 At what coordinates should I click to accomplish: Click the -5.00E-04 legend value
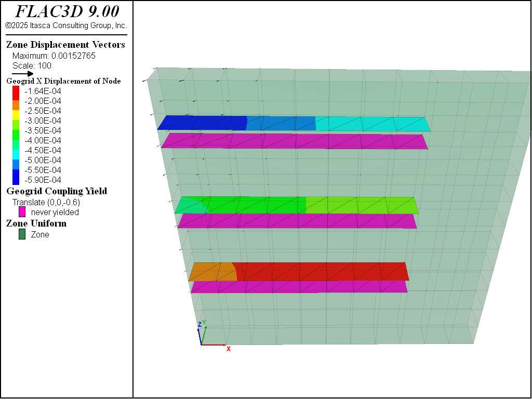click(43, 160)
